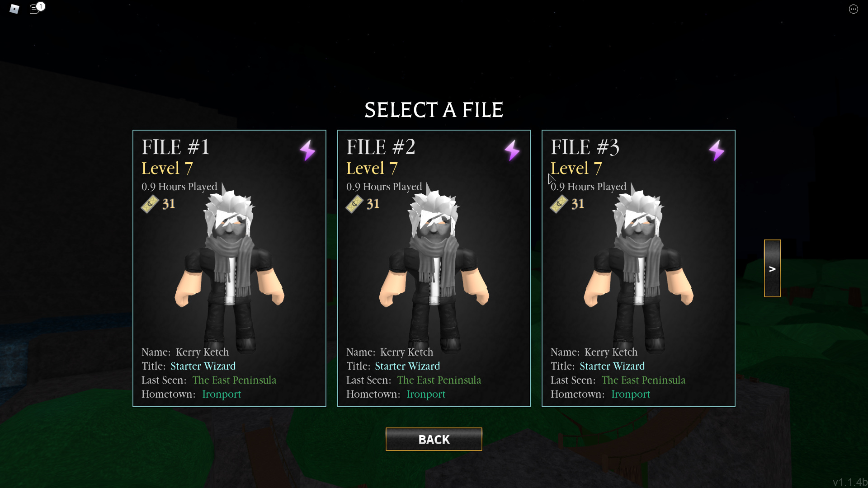868x488 pixels.
Task: Click Ironport hometown on File #3
Action: [x=631, y=394]
